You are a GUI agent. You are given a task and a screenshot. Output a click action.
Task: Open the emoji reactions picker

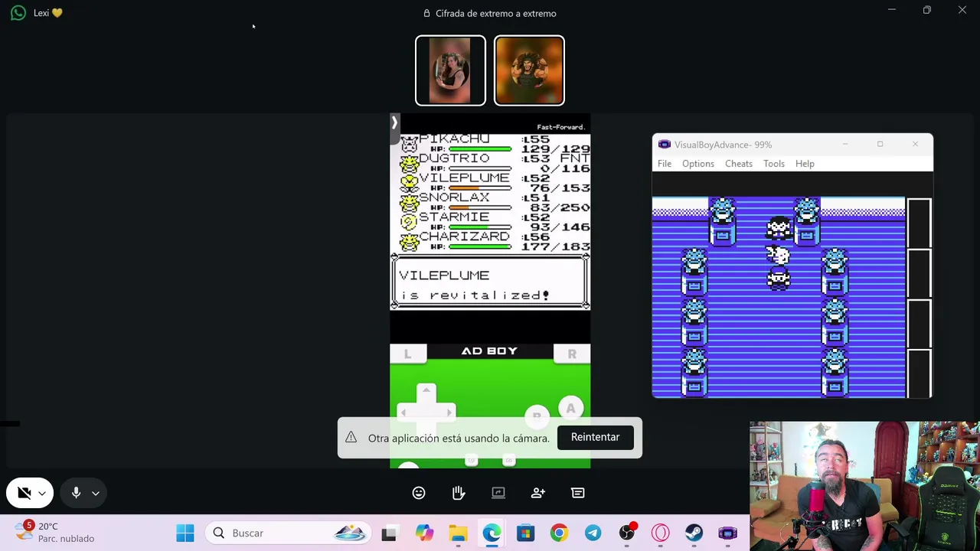click(419, 493)
